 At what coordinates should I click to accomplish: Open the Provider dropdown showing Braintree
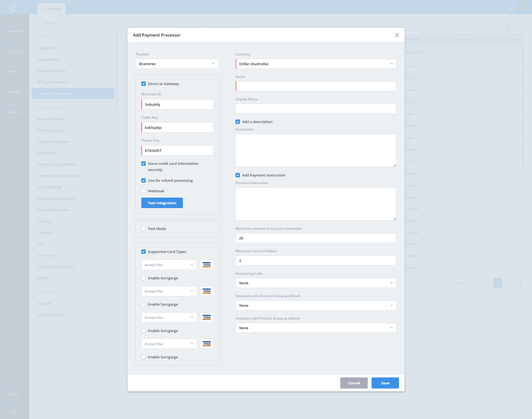click(x=177, y=64)
